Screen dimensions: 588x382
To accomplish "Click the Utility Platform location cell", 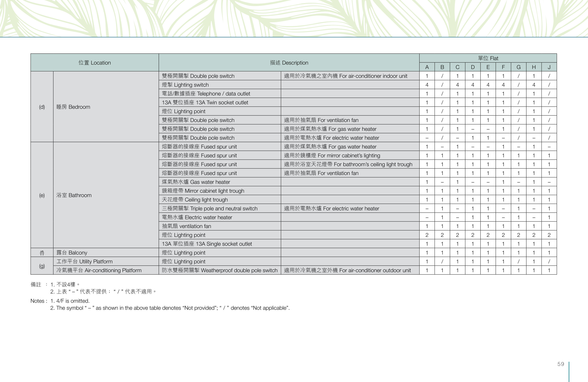I will click(106, 261).
